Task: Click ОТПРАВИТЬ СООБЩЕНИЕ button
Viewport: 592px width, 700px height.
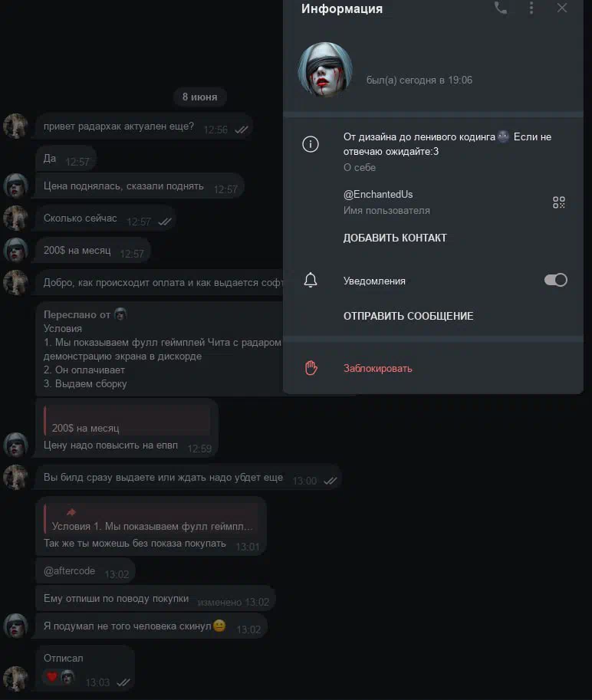Action: point(408,316)
